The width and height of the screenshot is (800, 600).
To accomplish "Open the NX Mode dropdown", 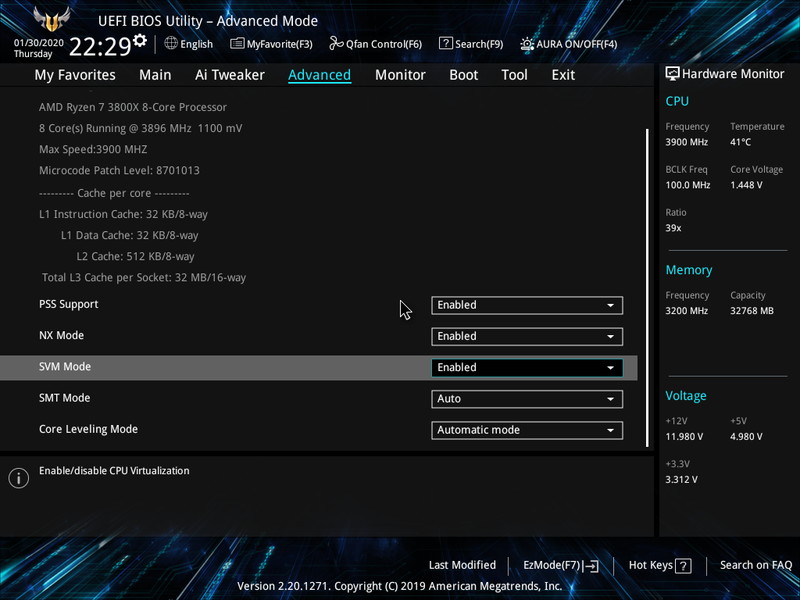I will pyautogui.click(x=527, y=336).
